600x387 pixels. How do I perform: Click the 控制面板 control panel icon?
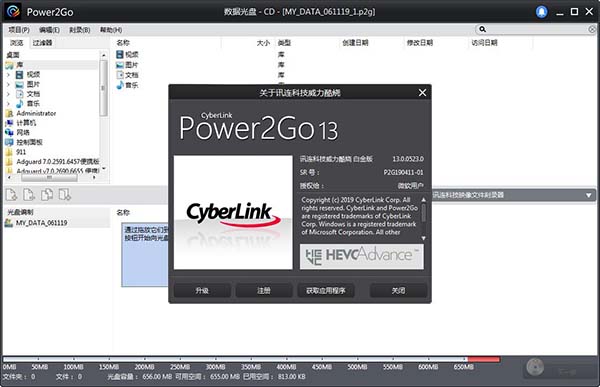click(10, 142)
